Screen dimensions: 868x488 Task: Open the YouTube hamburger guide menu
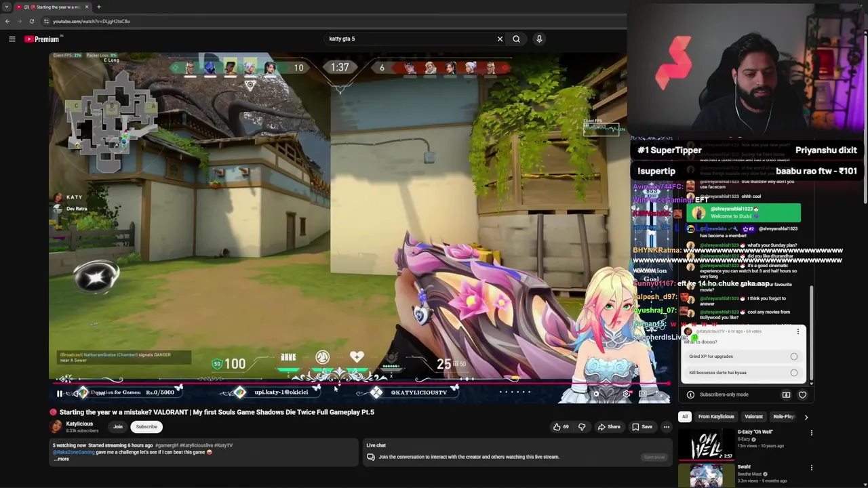pyautogui.click(x=12, y=39)
